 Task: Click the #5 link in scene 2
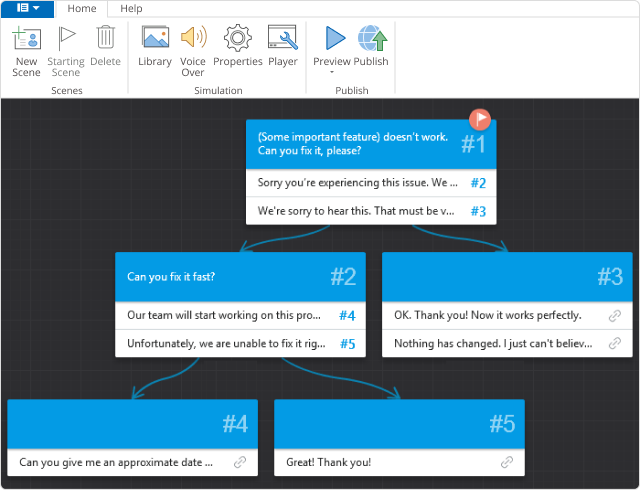pos(348,344)
